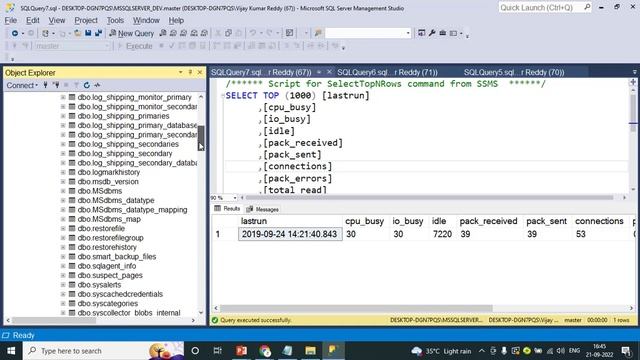Open the Connect dropdown in Object Explorer
The width and height of the screenshot is (640, 360).
point(22,85)
